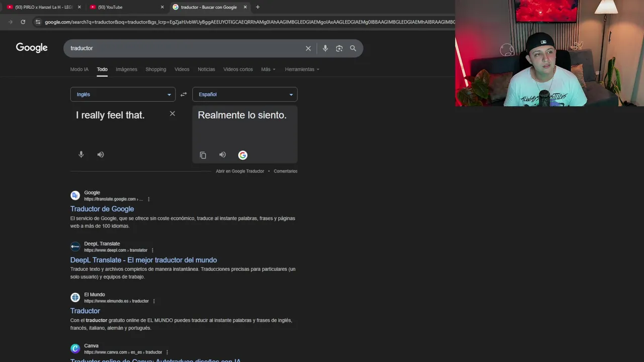Click the www.deepl.com translator URL text
This screenshot has width=644, height=362.
(116, 250)
